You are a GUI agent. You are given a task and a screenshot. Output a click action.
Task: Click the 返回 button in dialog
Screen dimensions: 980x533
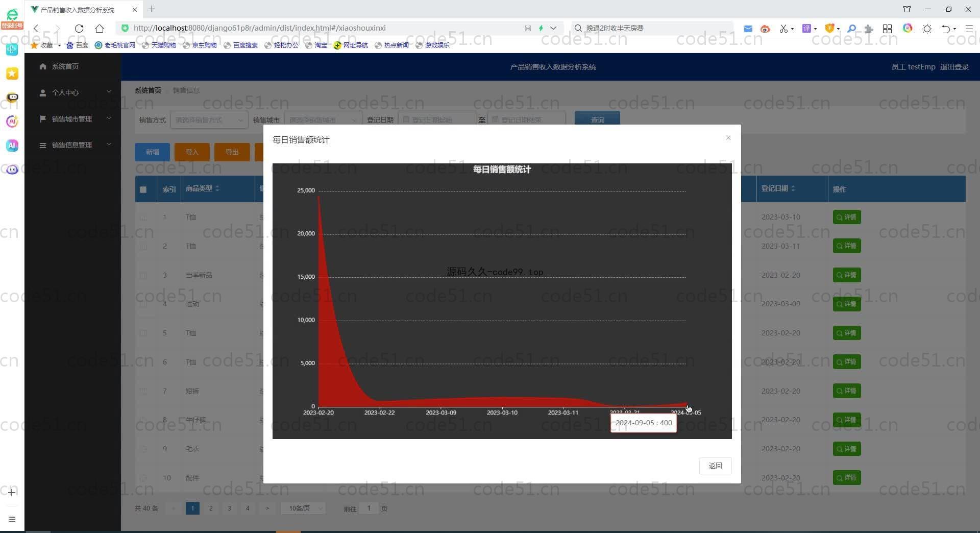point(715,466)
